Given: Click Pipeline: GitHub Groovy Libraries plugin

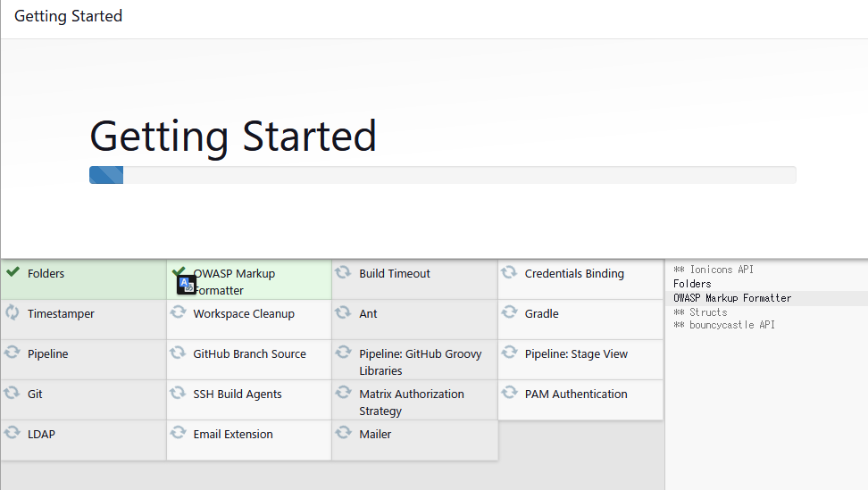Looking at the screenshot, I should point(414,360).
